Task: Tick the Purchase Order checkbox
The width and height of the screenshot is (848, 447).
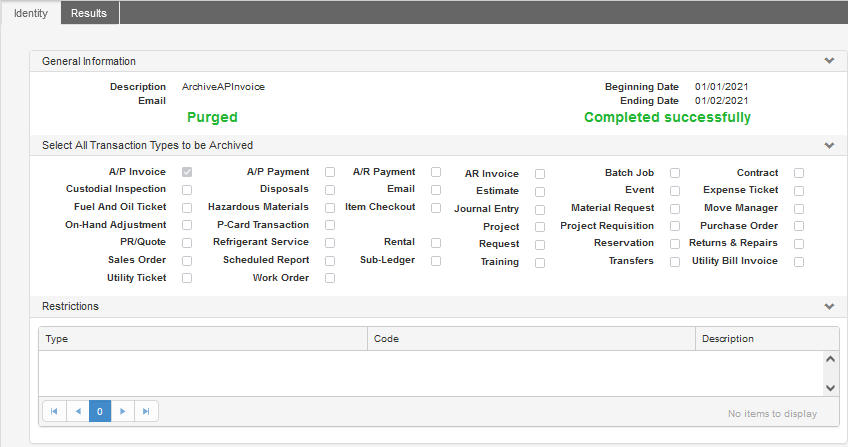Action: coord(799,226)
